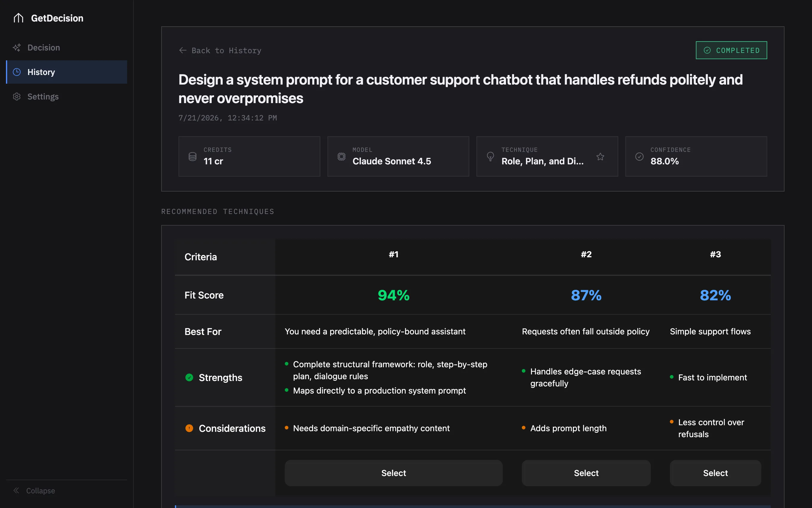Click the Fit Score row label
Viewport: 812px width, 508px height.
click(204, 295)
